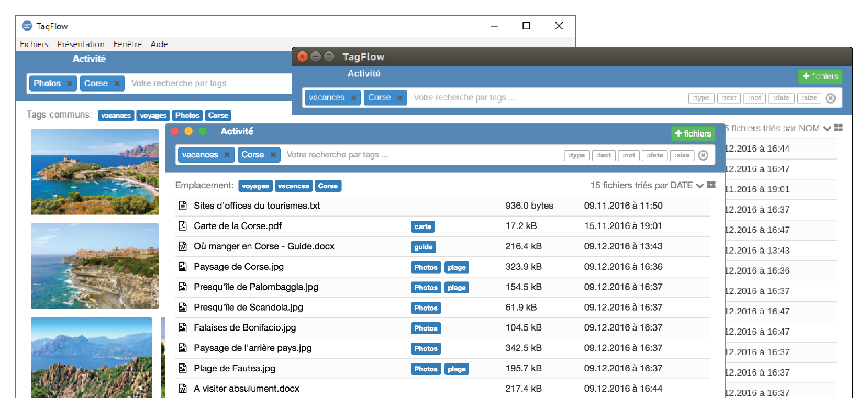
Task: Open the top Corsica coast photo thumbnail
Action: click(95, 172)
